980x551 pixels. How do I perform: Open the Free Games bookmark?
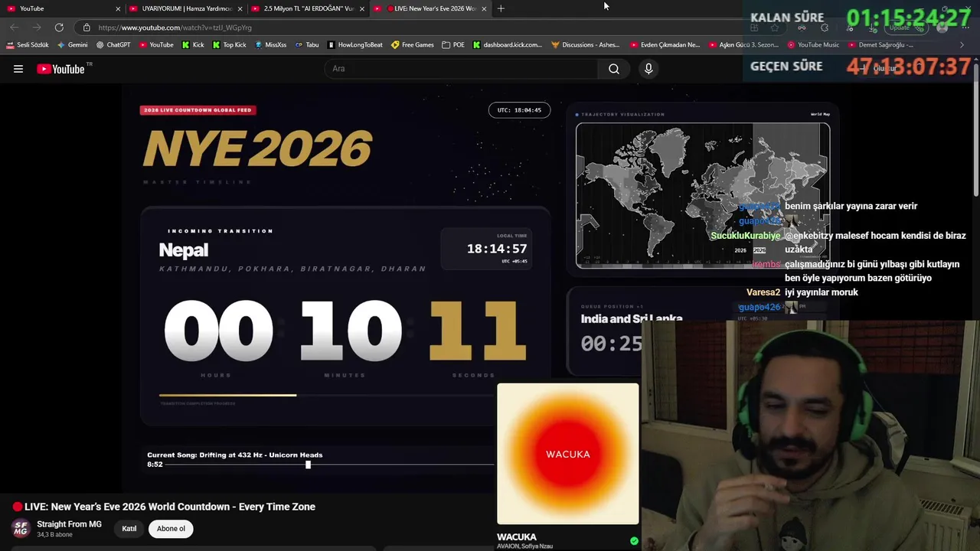(x=413, y=45)
